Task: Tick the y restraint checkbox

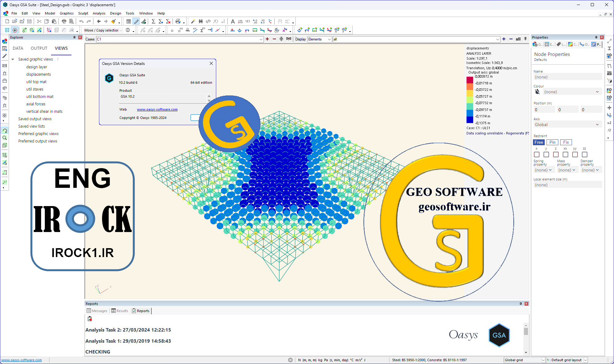Action: [x=546, y=154]
